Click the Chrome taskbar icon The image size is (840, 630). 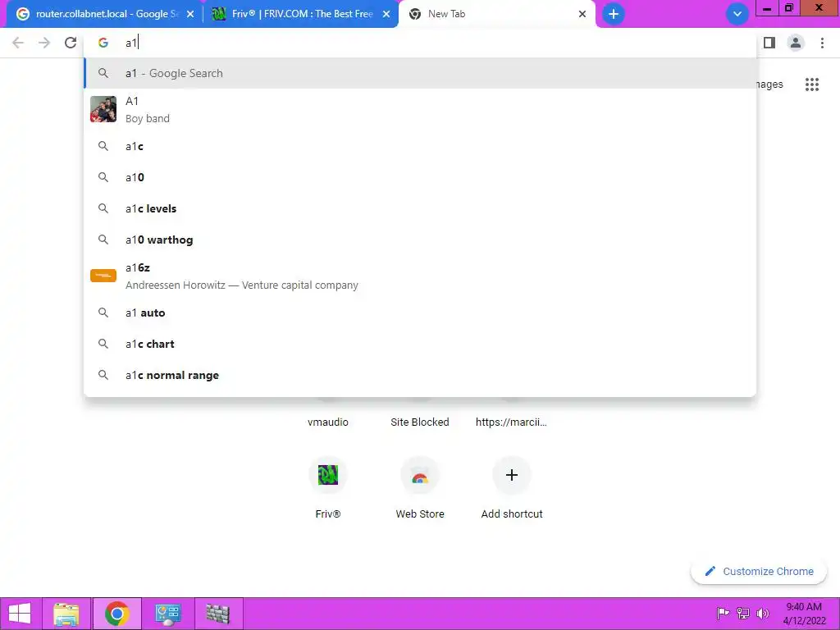click(116, 614)
